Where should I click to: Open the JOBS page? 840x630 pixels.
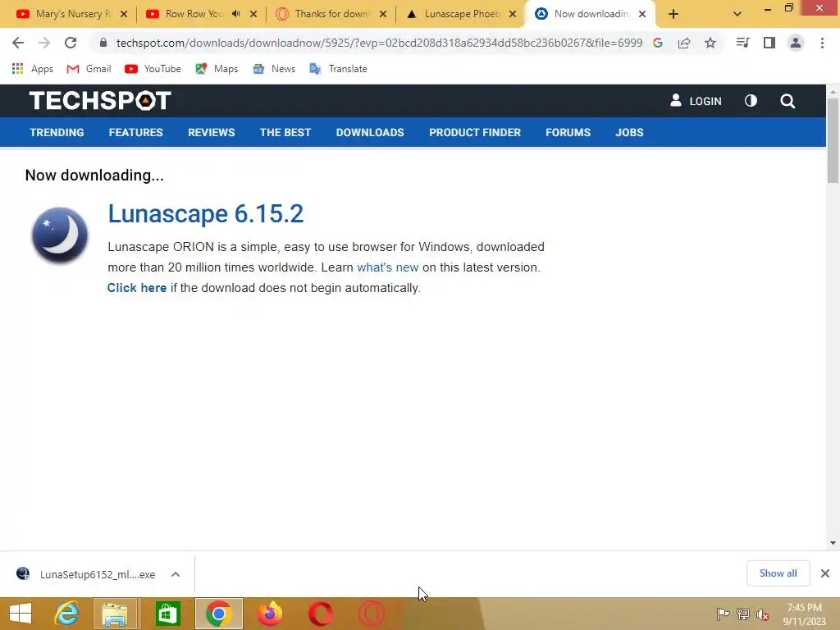[x=629, y=132]
